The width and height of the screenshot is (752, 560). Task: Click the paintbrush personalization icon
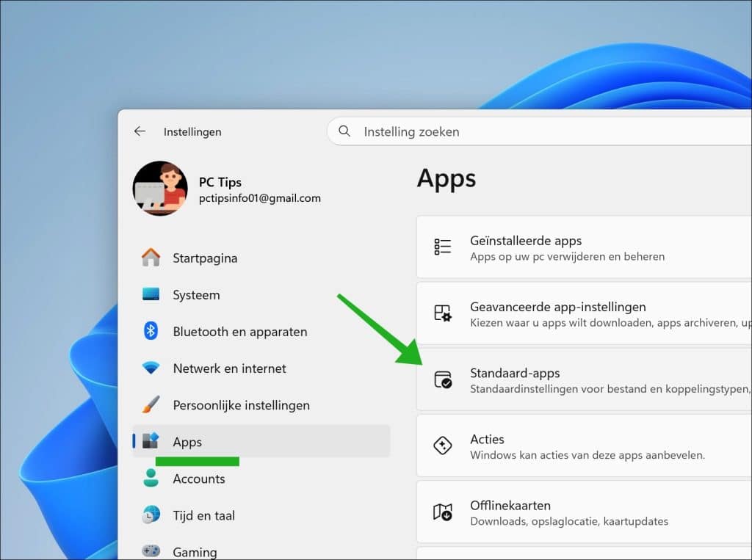(x=151, y=404)
